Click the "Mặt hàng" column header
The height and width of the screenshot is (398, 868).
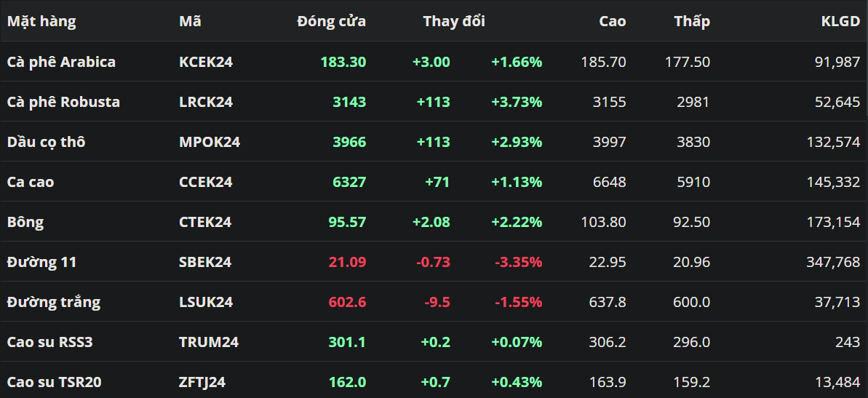[x=41, y=21]
